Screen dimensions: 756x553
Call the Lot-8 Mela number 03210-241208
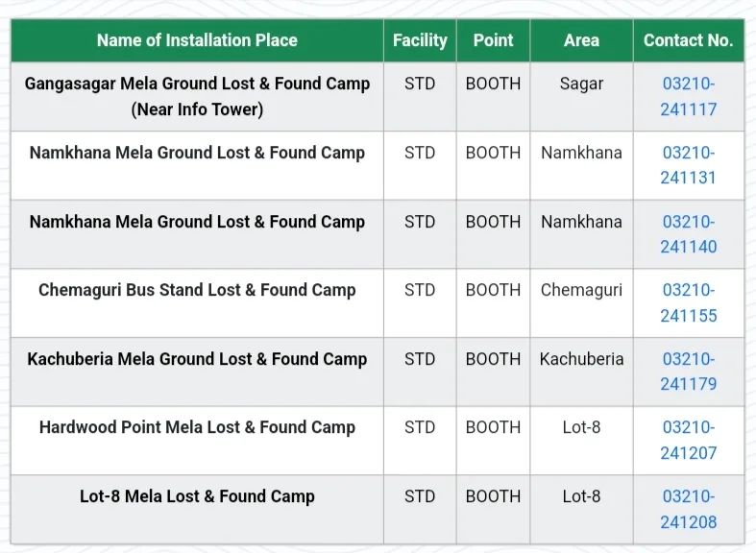(688, 509)
